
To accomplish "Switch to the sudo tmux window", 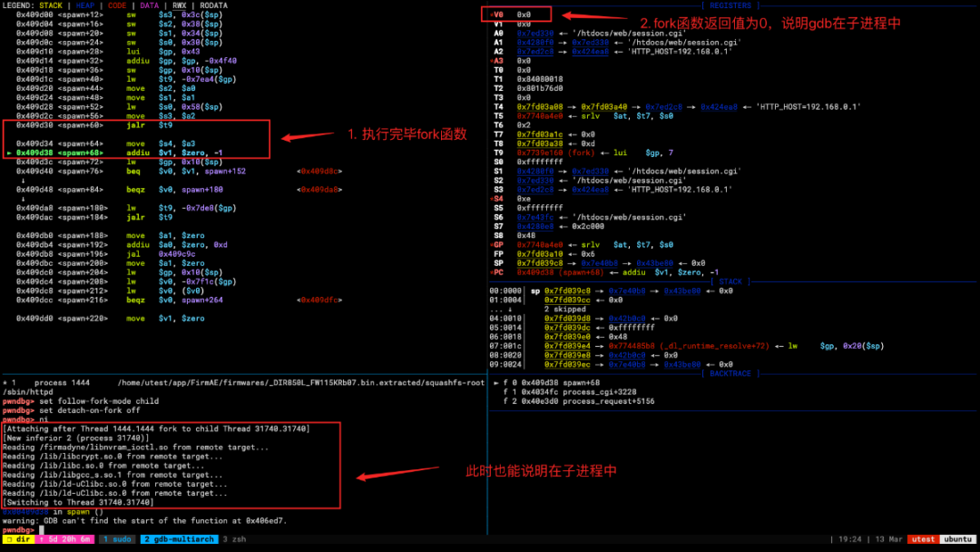I will point(117,539).
